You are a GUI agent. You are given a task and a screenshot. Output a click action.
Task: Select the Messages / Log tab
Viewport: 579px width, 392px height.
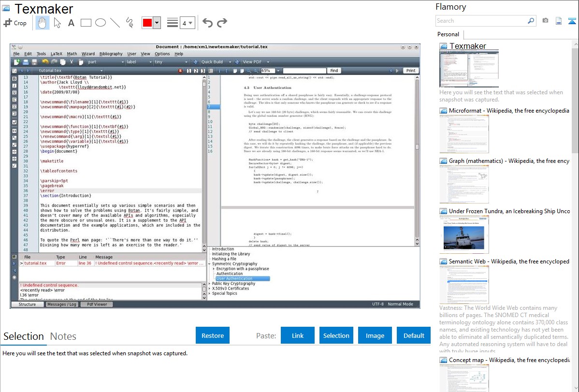[x=62, y=305]
